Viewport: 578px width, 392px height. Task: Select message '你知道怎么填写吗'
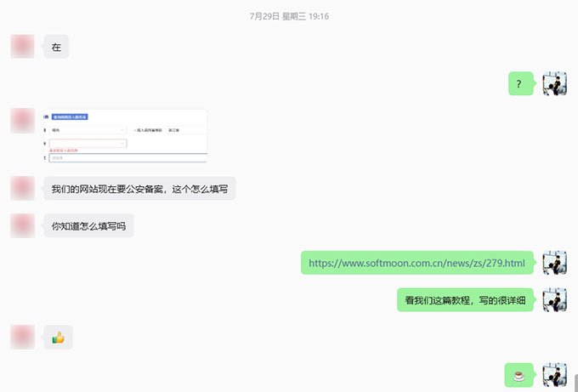point(88,225)
